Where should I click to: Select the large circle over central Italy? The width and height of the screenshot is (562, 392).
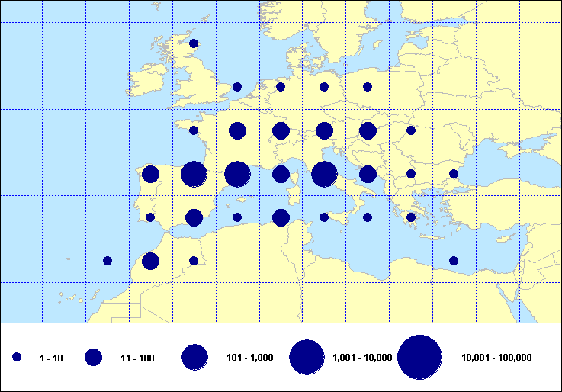click(324, 174)
